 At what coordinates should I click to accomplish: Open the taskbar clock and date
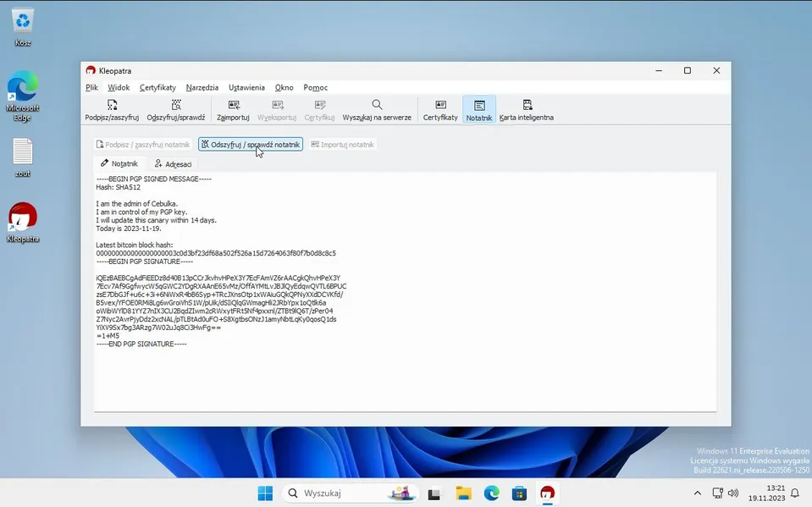[767, 493]
